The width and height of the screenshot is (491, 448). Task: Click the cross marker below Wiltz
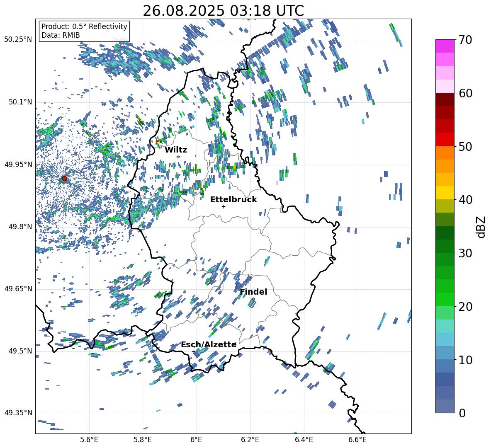[178, 157]
